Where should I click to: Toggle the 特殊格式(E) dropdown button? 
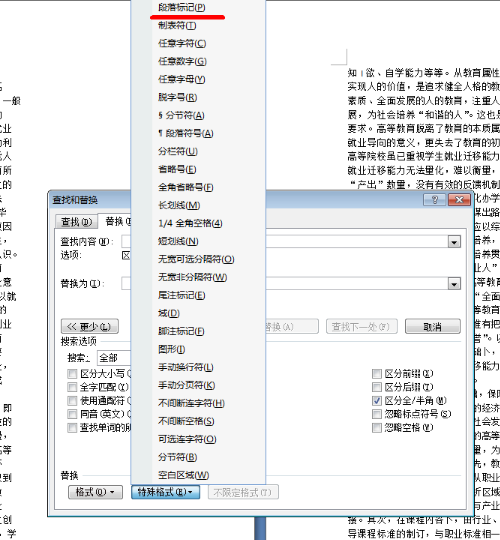[x=166, y=492]
